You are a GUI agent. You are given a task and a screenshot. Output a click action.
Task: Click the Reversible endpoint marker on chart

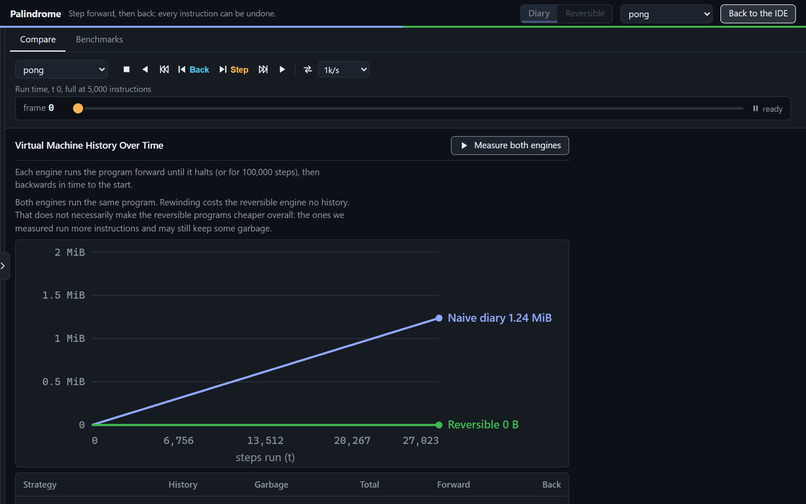pyautogui.click(x=439, y=425)
